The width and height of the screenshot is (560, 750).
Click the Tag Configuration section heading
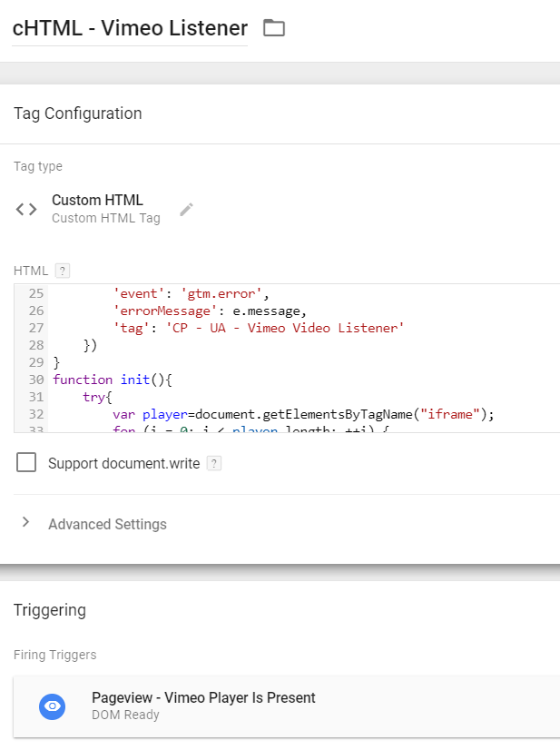[x=78, y=113]
